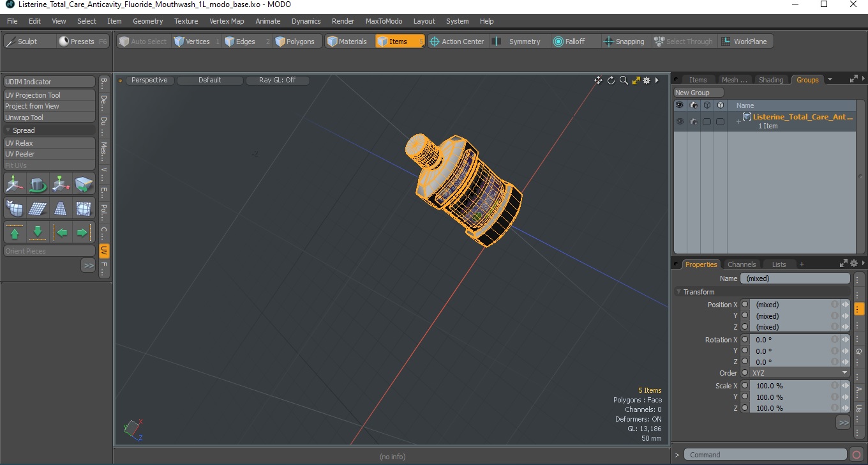Expand more UV tools with >> button
Screen dimensions: 868x465
[x=88, y=265]
